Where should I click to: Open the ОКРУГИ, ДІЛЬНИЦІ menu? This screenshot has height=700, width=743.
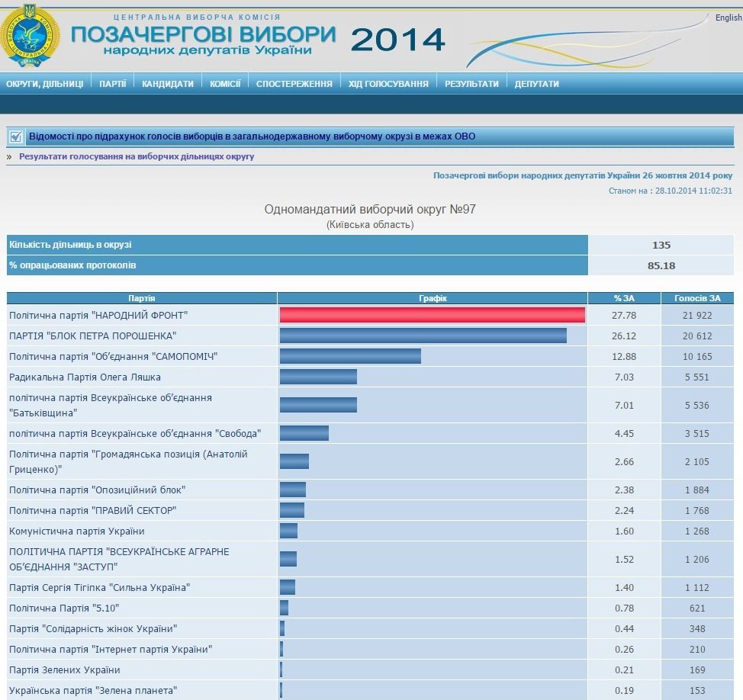point(44,84)
